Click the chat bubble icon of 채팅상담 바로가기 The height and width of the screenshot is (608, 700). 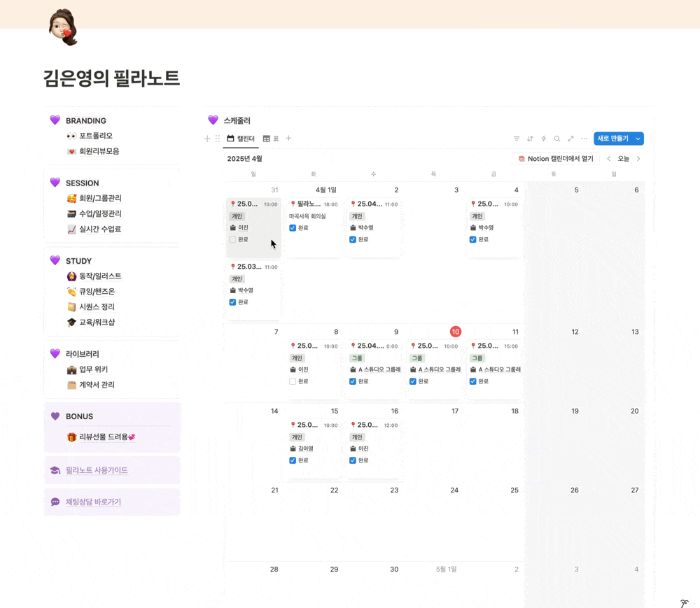pyautogui.click(x=55, y=502)
